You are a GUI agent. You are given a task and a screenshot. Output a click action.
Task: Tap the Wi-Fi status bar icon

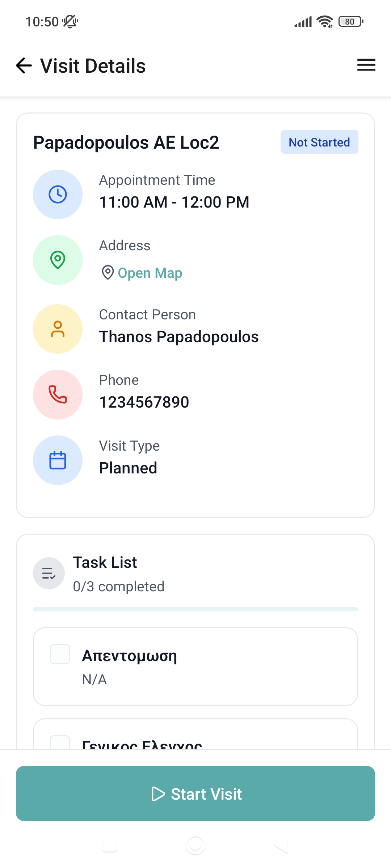324,22
